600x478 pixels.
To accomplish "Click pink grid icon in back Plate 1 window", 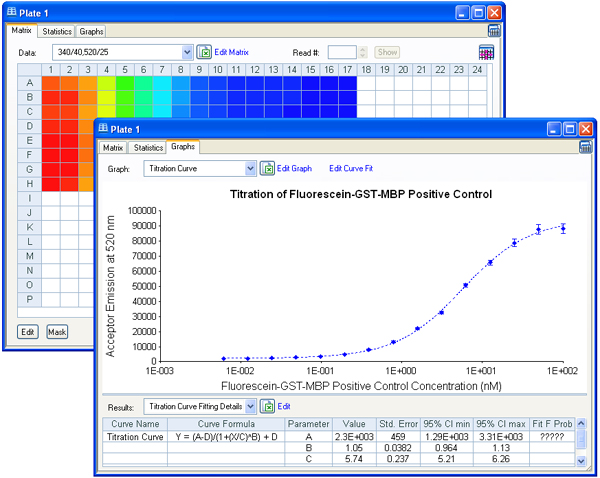I will click(x=486, y=52).
